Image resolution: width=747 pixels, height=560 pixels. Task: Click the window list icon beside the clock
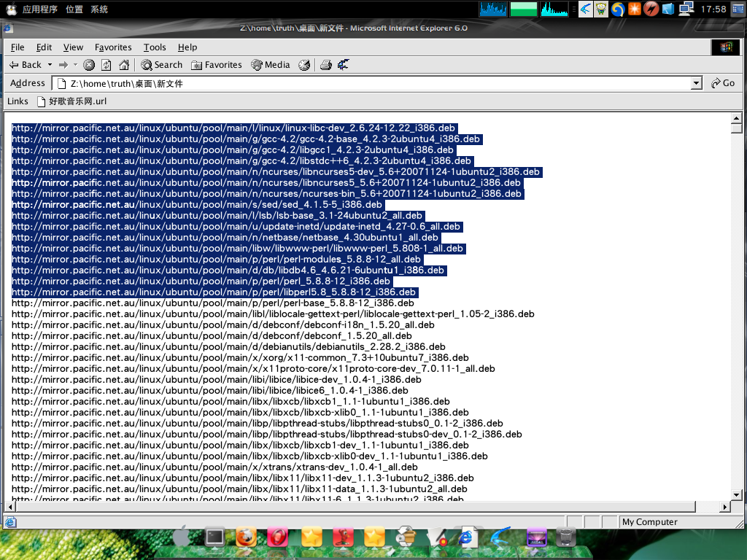pyautogui.click(x=738, y=9)
